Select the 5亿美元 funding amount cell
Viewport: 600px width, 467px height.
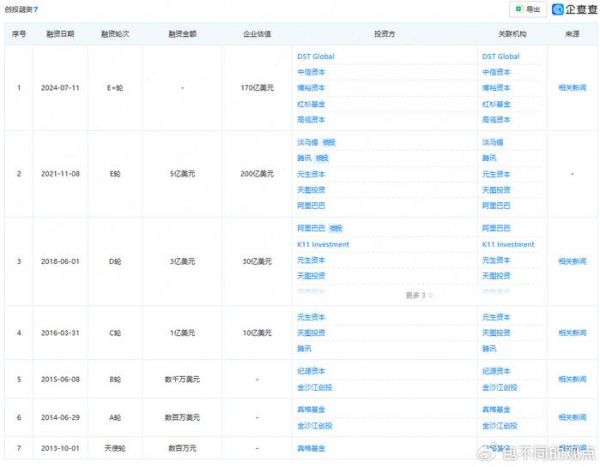point(183,174)
